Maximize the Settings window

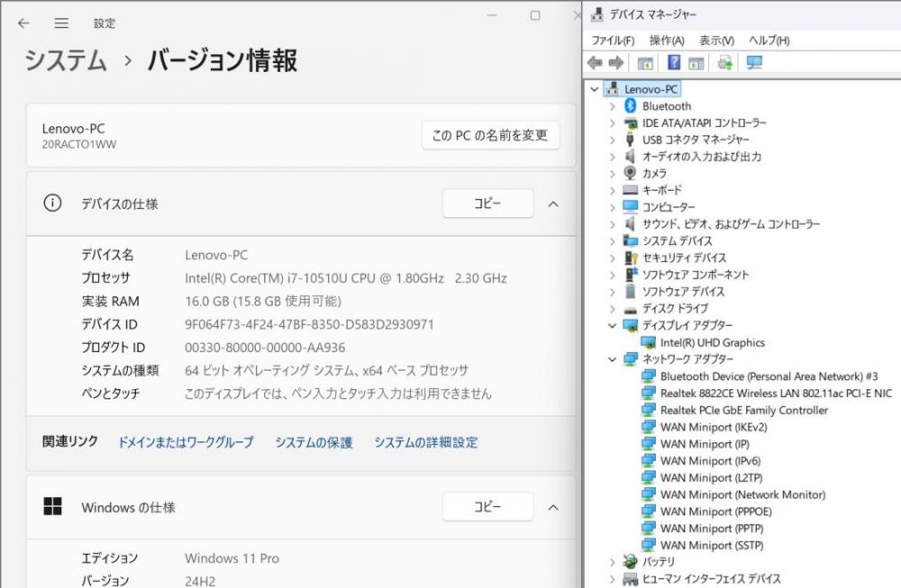tap(535, 15)
